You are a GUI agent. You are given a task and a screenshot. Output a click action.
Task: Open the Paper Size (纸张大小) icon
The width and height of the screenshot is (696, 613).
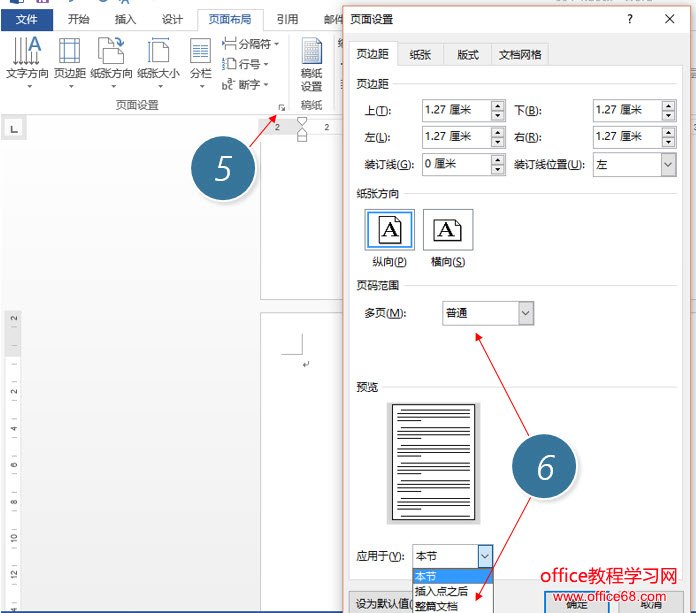(158, 58)
